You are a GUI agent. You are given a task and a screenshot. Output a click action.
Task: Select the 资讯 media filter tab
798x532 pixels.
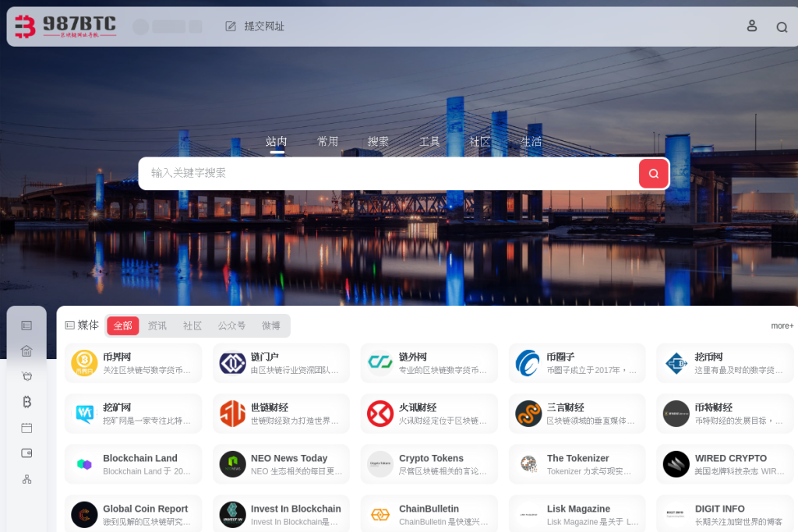point(157,326)
